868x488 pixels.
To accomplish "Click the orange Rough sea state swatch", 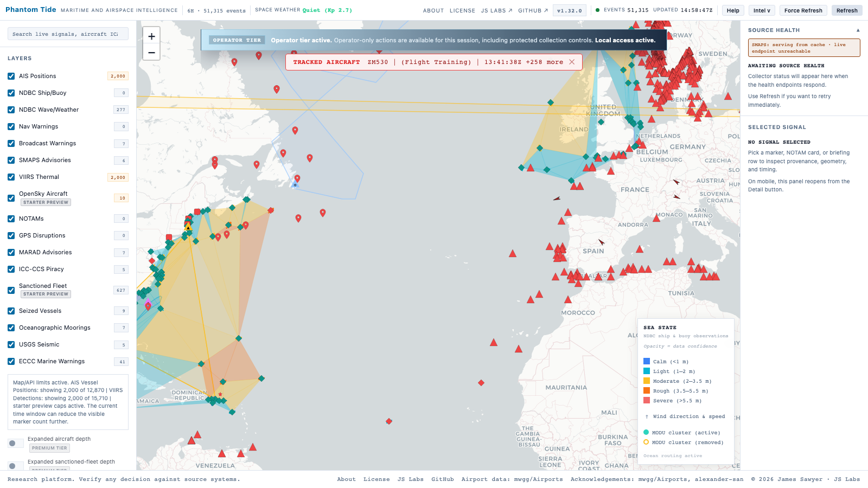I will pyautogui.click(x=647, y=390).
